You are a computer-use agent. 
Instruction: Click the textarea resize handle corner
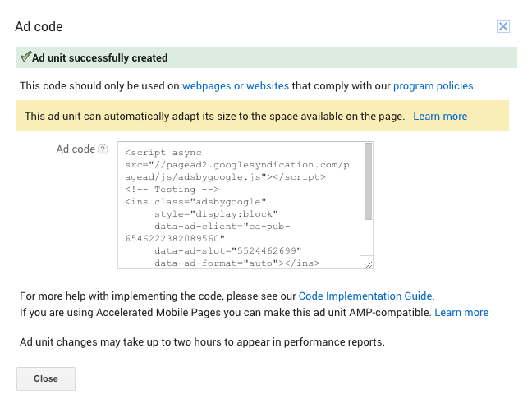(369, 264)
